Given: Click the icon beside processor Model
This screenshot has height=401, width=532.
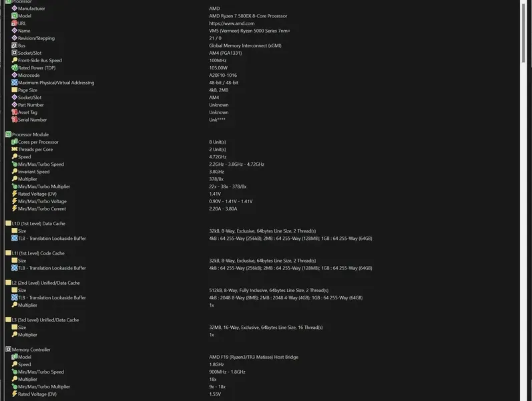Looking at the screenshot, I should tap(15, 16).
